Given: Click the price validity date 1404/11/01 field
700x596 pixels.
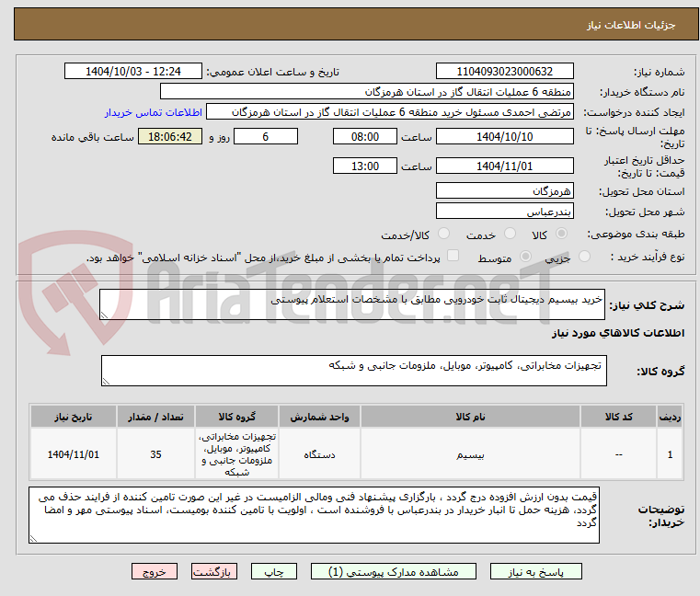Looking at the screenshot, I should (504, 166).
